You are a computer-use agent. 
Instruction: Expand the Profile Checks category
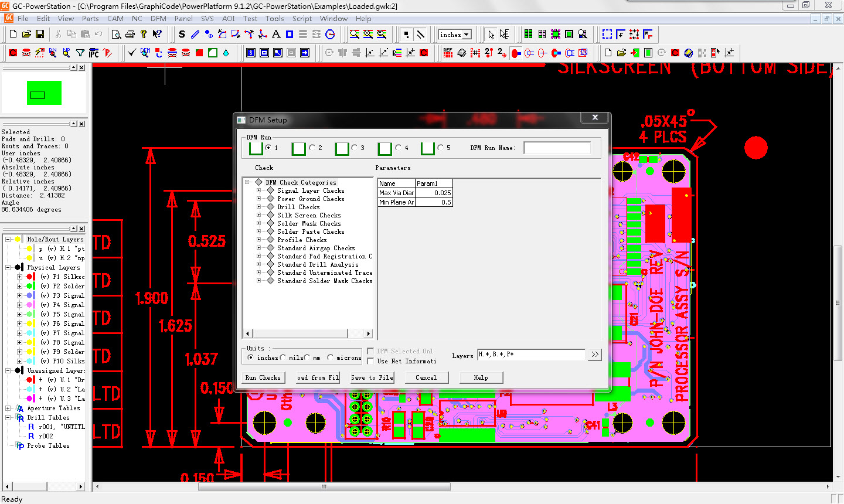[258, 240]
